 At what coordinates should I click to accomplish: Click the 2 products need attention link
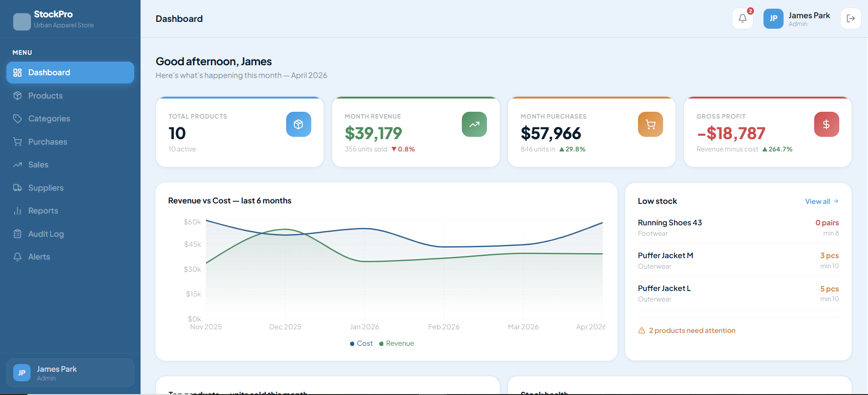pyautogui.click(x=692, y=331)
